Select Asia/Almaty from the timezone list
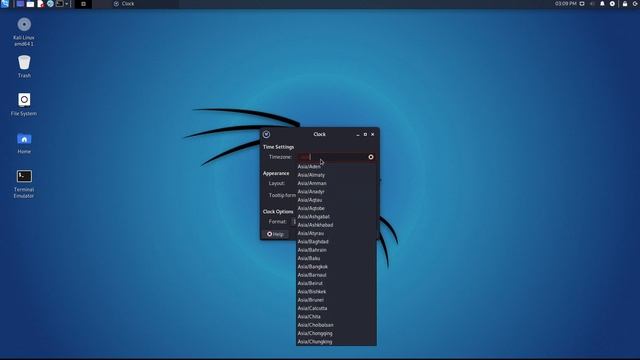The image size is (640, 360). pos(336,175)
